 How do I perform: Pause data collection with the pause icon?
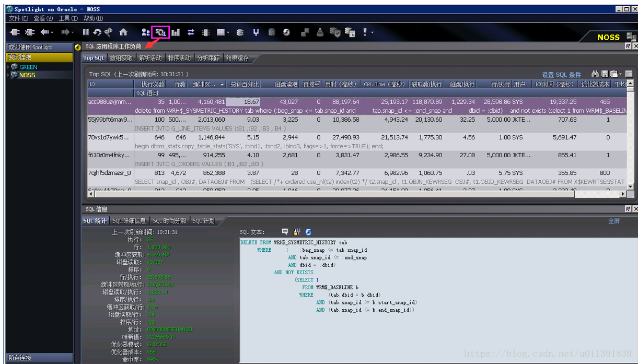[x=86, y=32]
